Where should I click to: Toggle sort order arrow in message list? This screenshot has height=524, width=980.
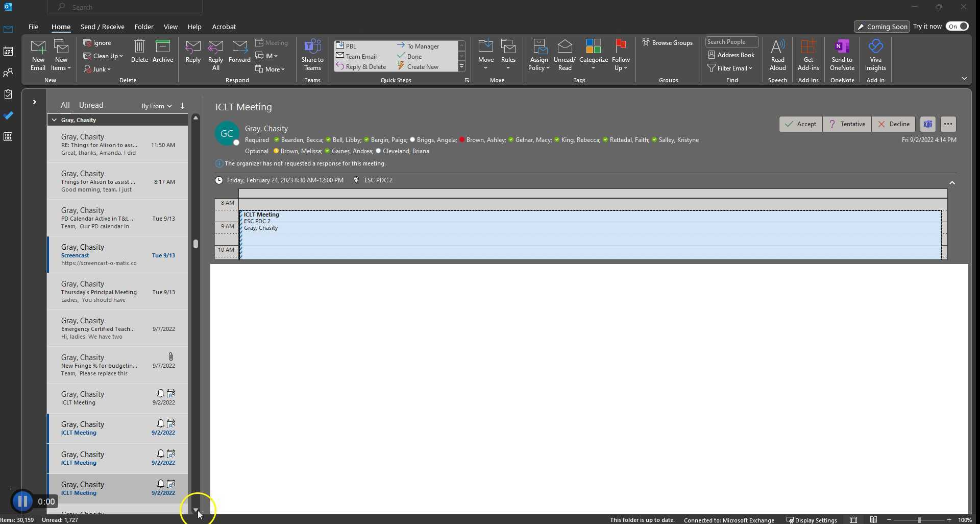182,106
